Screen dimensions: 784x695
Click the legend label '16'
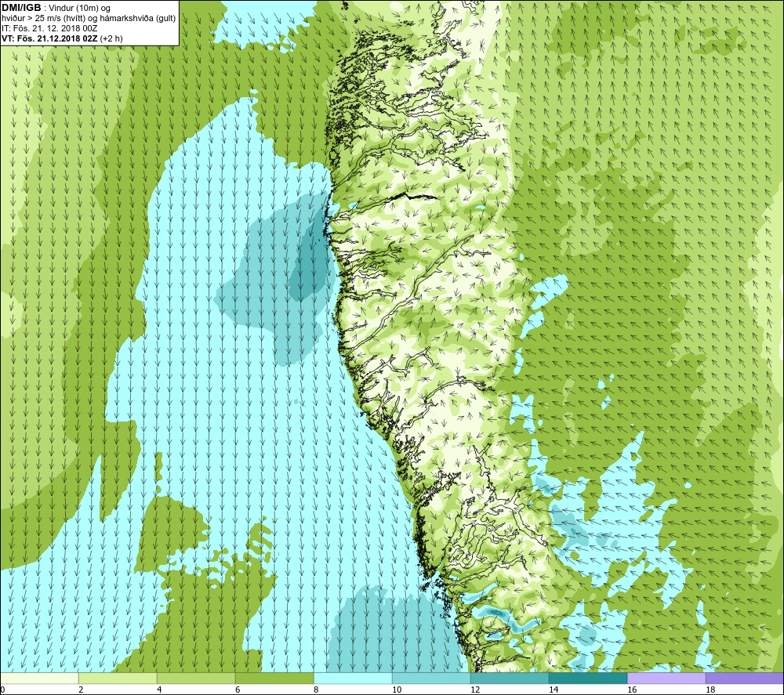pyautogui.click(x=632, y=690)
